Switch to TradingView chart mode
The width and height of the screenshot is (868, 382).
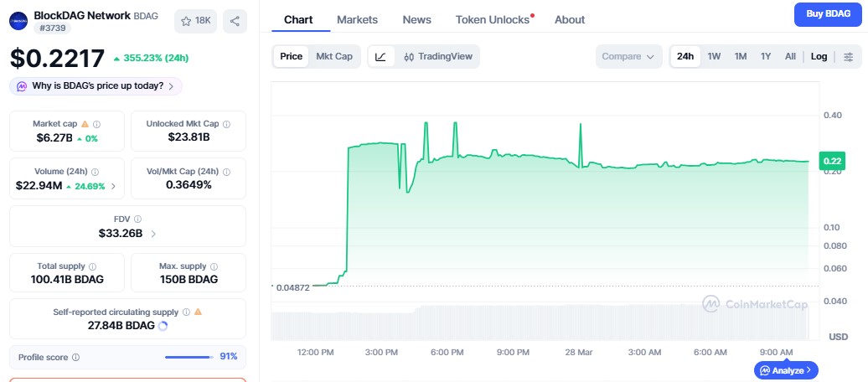(438, 56)
